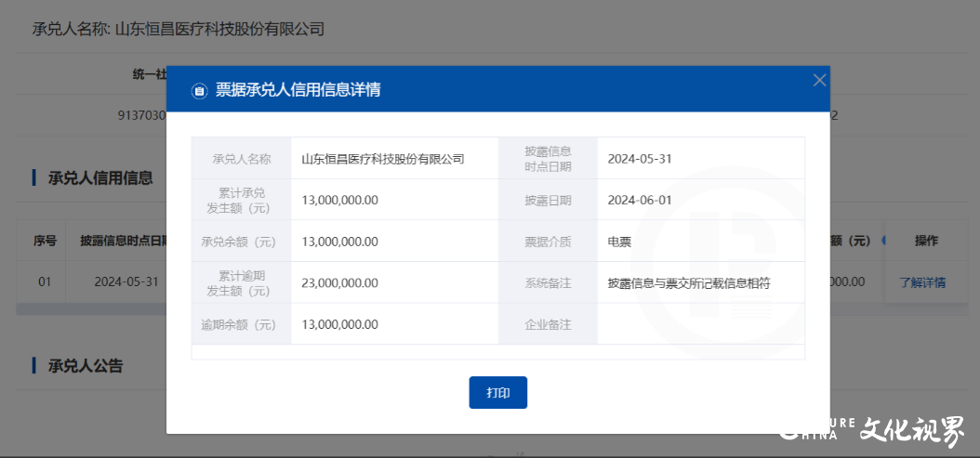The height and width of the screenshot is (458, 980).
Task: Click the 逾期余额 value 13,000,000.00
Action: (339, 324)
